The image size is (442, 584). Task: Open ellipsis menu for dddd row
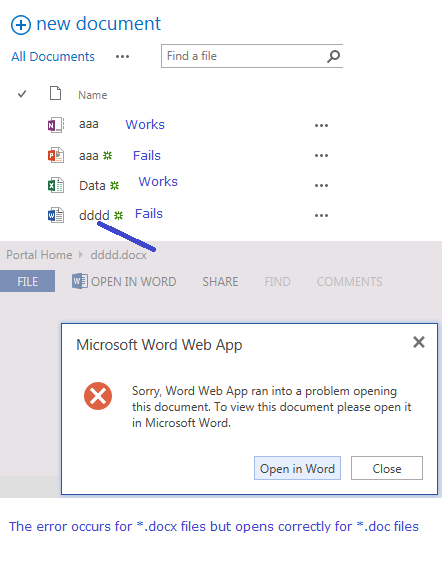tap(321, 215)
